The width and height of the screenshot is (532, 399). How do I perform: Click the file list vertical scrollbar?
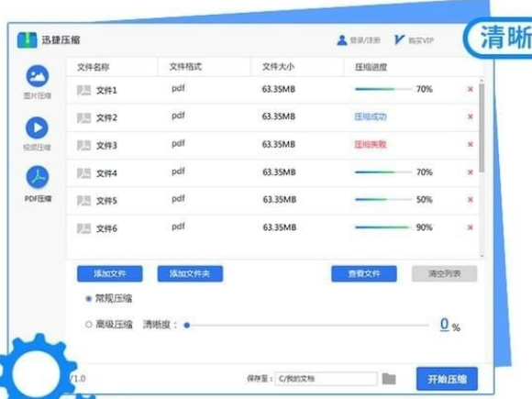click(482, 128)
